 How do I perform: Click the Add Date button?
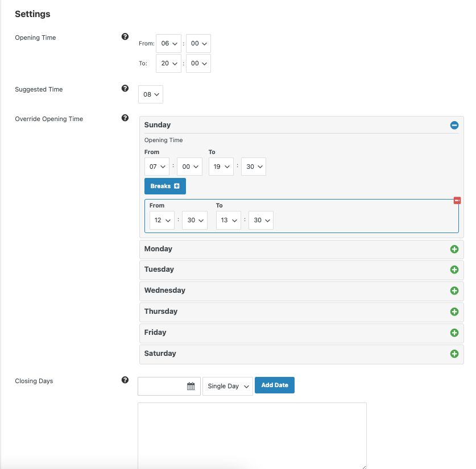[x=275, y=385]
